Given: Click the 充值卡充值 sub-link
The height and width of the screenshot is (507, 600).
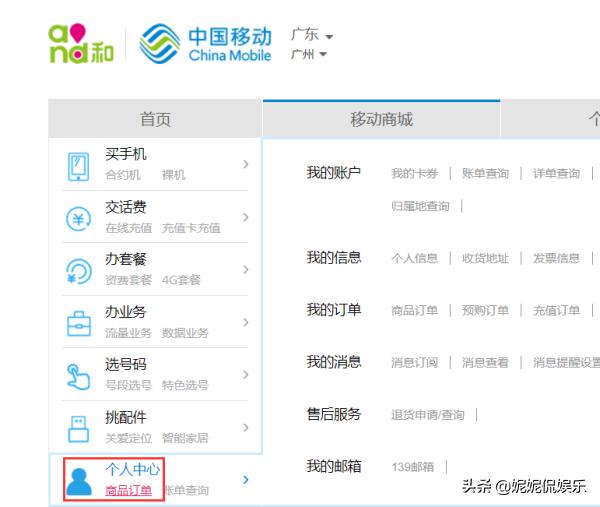Looking at the screenshot, I should coord(191,228).
